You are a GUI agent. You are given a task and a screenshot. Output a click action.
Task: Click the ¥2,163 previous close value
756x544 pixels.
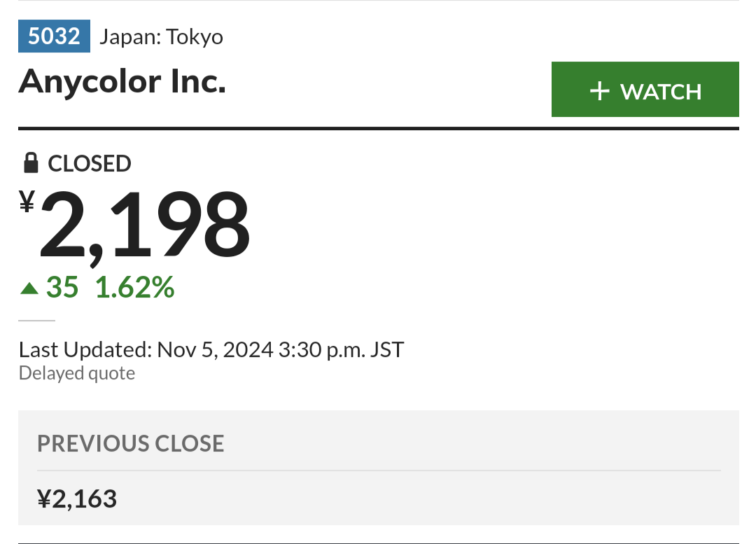pyautogui.click(x=77, y=498)
